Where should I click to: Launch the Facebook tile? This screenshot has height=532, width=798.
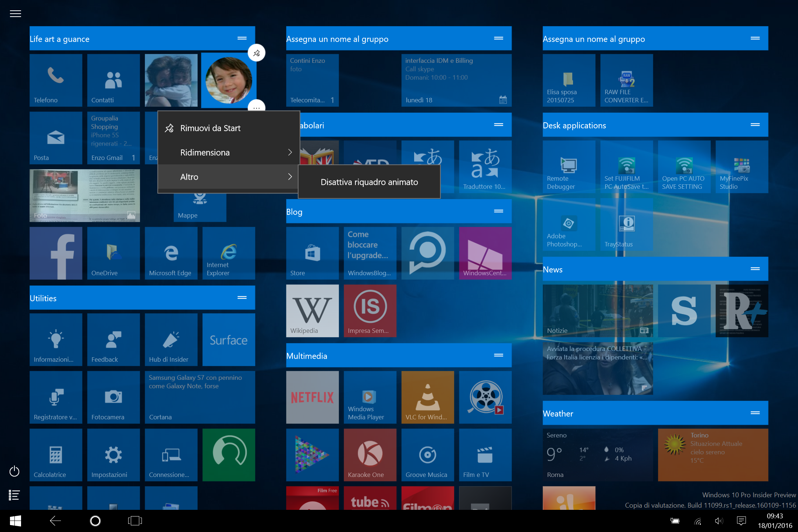(56, 253)
